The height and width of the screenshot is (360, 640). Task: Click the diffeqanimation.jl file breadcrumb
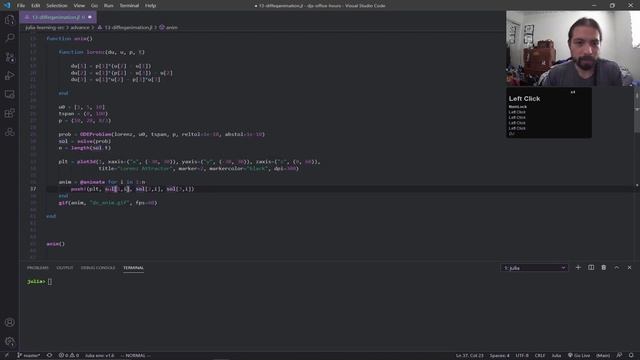(125, 27)
